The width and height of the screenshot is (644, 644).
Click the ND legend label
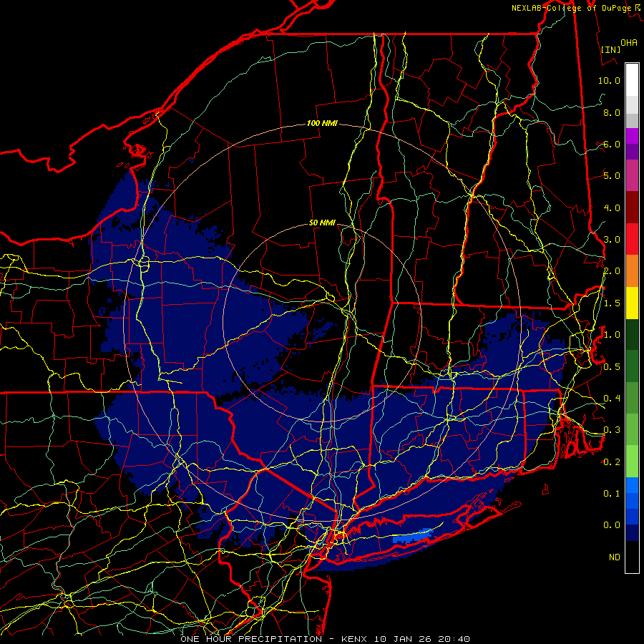click(x=615, y=557)
